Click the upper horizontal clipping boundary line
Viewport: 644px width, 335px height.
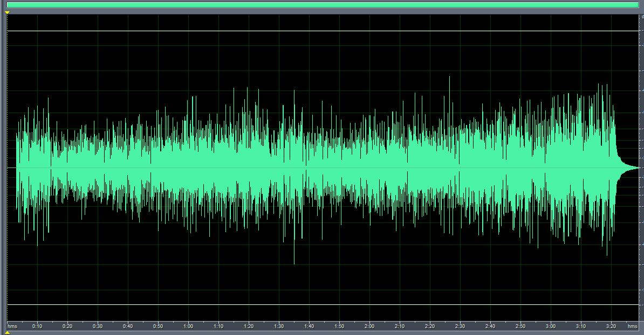pyautogui.click(x=322, y=31)
